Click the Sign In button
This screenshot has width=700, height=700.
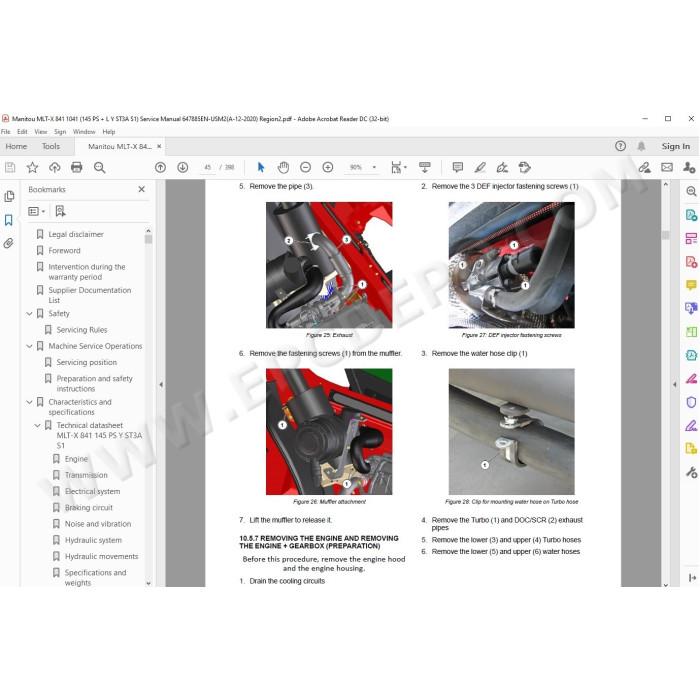click(675, 146)
